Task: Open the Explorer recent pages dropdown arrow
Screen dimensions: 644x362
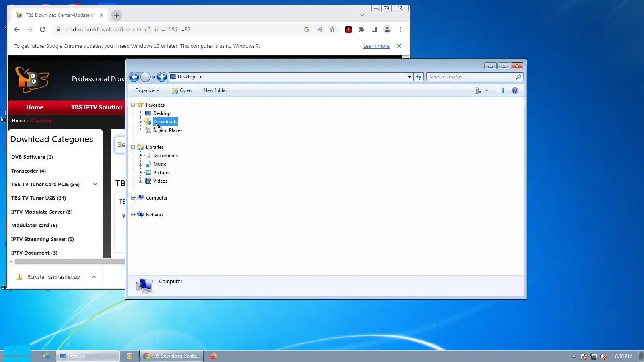Action: [x=153, y=77]
